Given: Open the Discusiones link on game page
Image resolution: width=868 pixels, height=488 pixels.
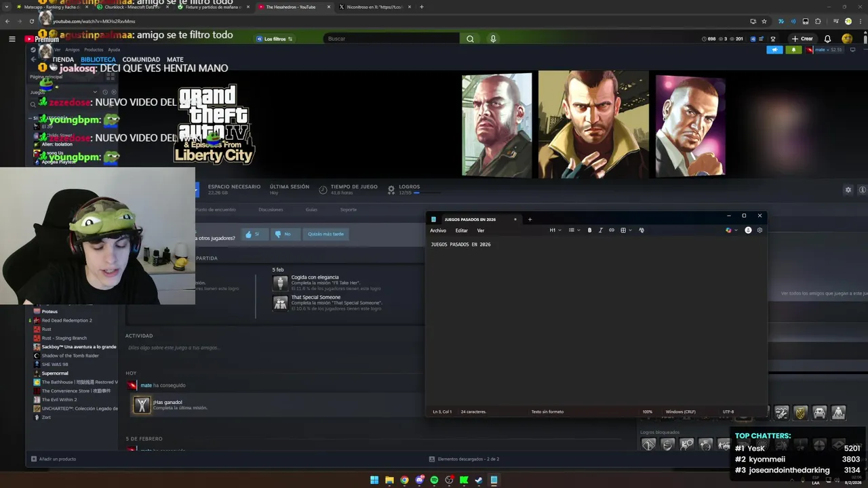Looking at the screenshot, I should point(271,209).
